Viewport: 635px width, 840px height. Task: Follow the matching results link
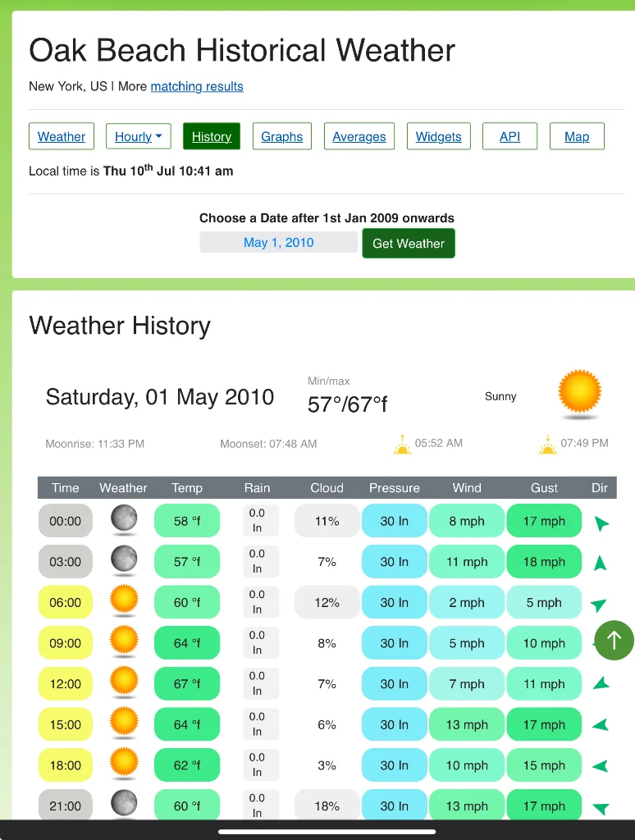tap(197, 86)
